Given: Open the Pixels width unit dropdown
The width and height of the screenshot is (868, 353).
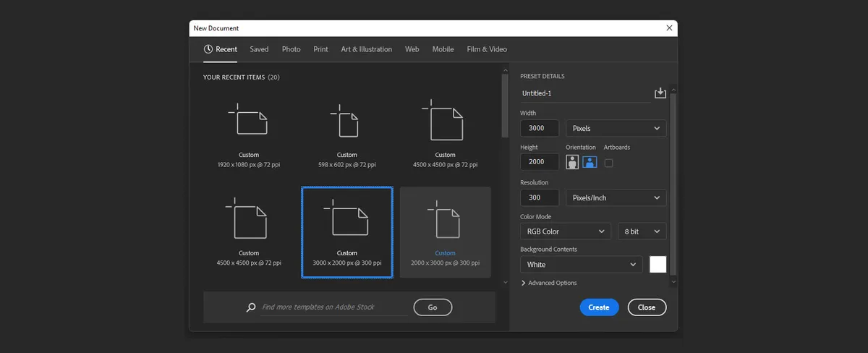Looking at the screenshot, I should (616, 128).
